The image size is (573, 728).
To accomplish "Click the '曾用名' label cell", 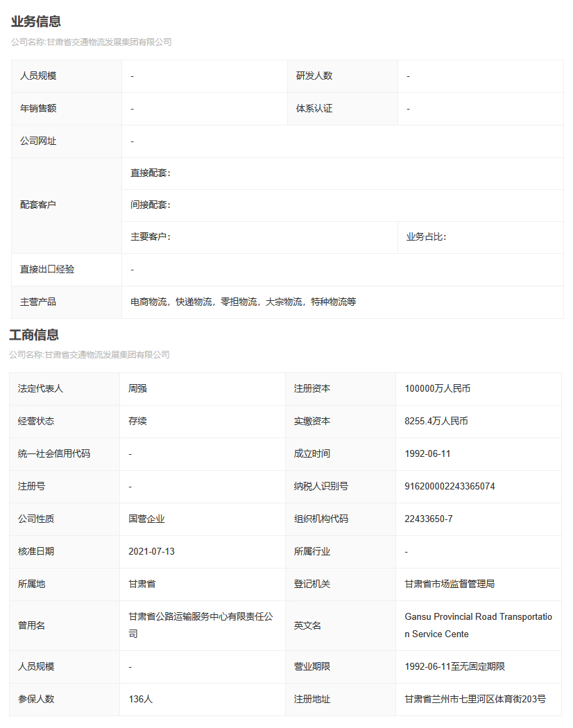I will tap(65, 625).
